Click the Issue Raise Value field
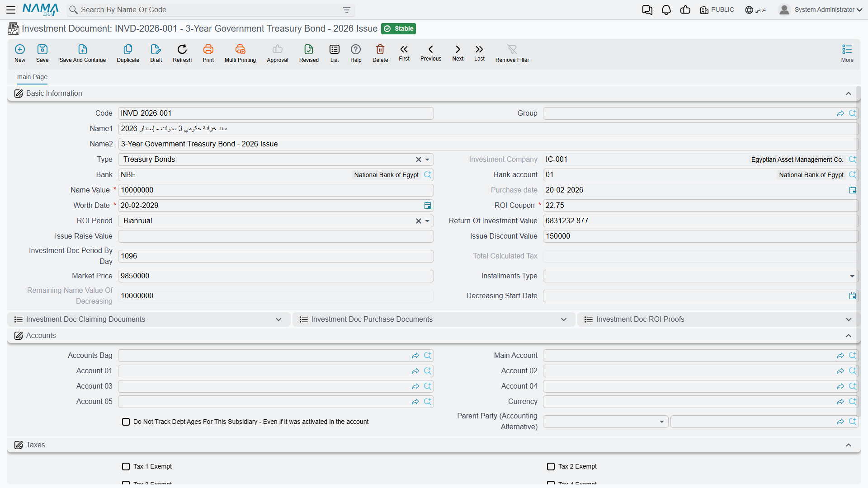Screen dimensions: 868x488 [x=276, y=236]
